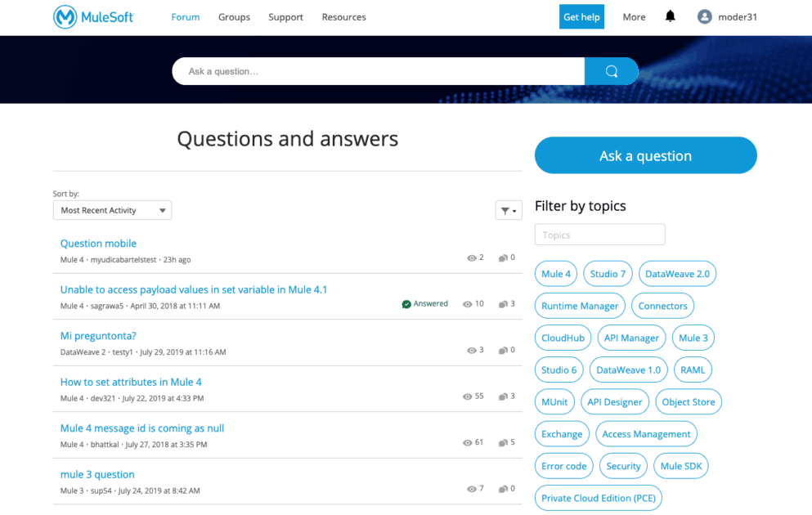
Task: Click the user avatar next to moder31
Action: (704, 16)
